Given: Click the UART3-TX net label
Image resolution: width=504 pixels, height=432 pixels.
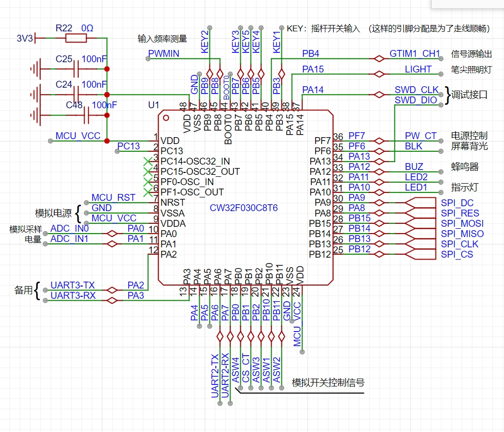Looking at the screenshot, I should pos(72,286).
